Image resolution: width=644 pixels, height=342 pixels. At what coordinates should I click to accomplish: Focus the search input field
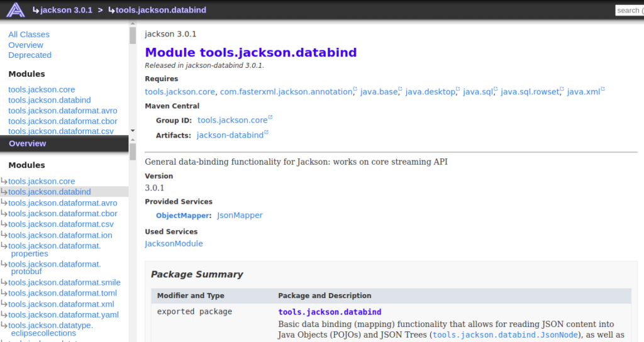[629, 10]
